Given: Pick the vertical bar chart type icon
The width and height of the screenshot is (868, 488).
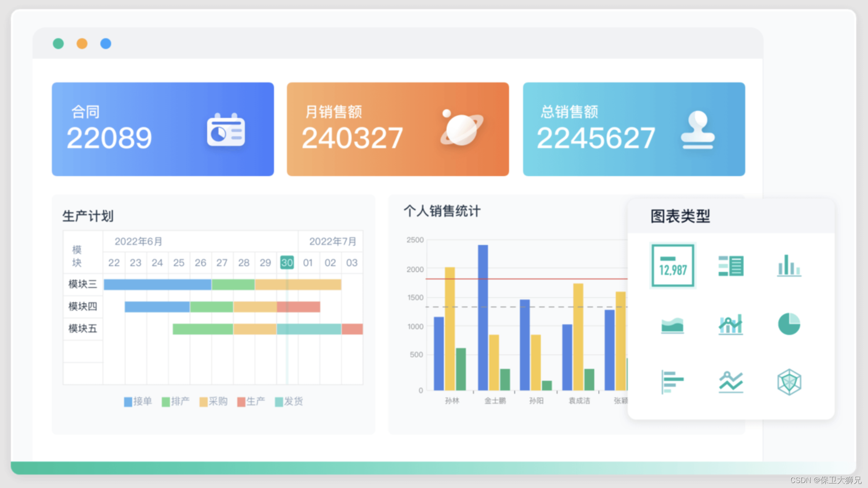Looking at the screenshot, I should [x=789, y=266].
